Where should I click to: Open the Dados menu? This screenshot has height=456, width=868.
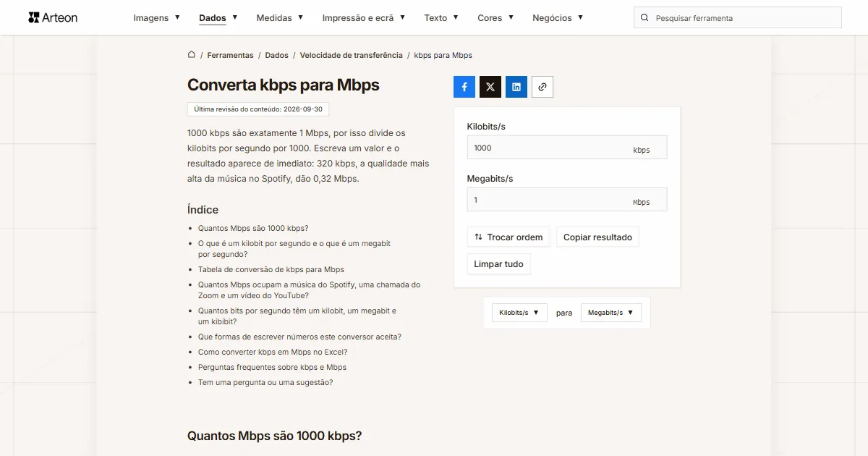tap(218, 17)
